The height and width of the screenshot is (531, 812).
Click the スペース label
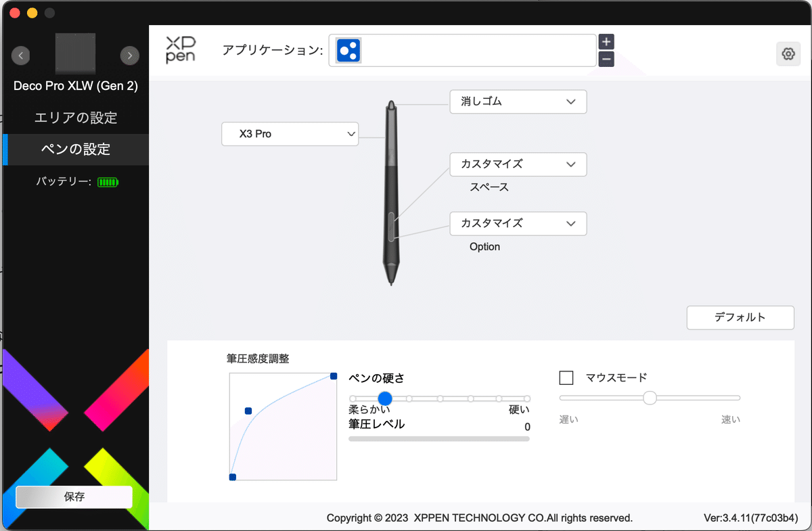point(489,187)
